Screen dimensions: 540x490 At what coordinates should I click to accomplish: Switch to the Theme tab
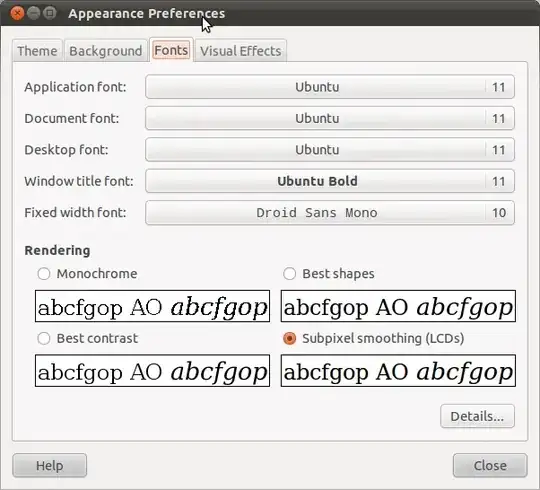coord(37,51)
